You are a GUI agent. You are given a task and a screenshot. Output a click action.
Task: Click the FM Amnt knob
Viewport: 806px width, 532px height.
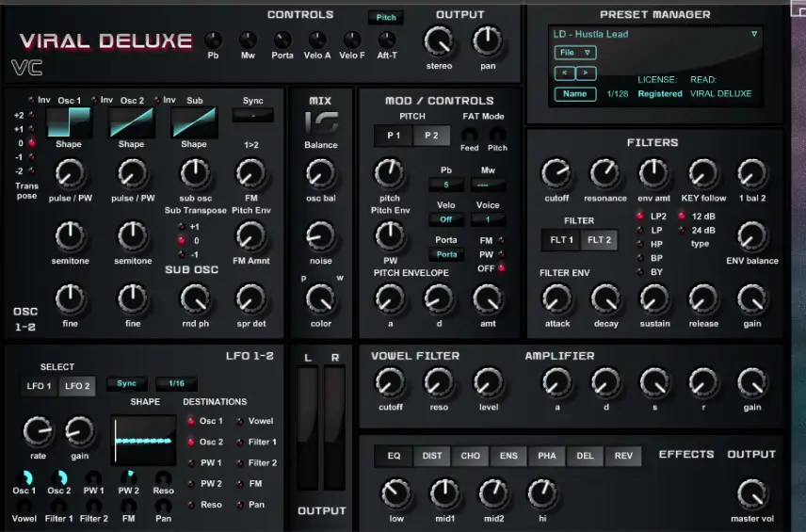250,236
